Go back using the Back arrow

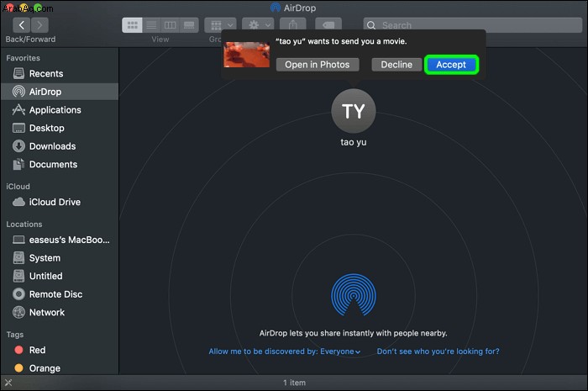click(x=21, y=25)
